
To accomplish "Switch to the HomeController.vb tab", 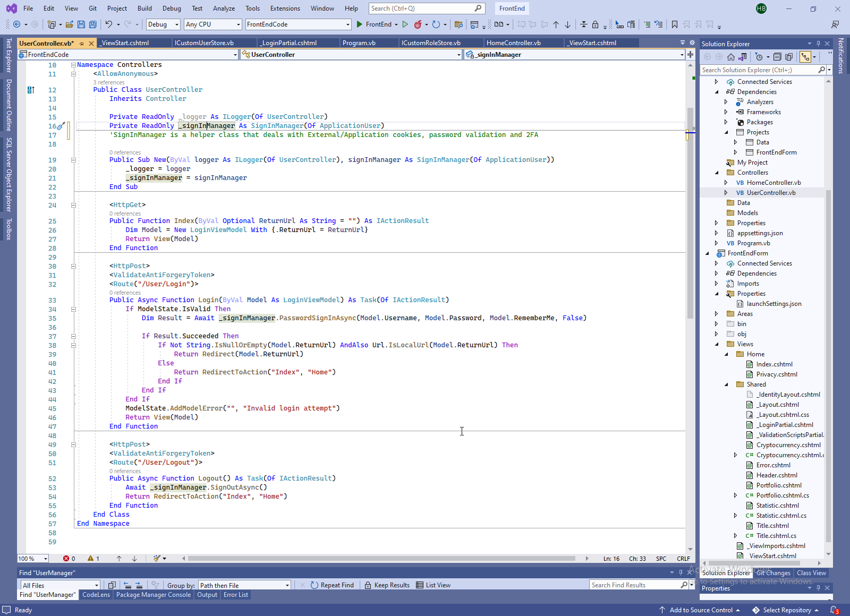I will point(513,43).
